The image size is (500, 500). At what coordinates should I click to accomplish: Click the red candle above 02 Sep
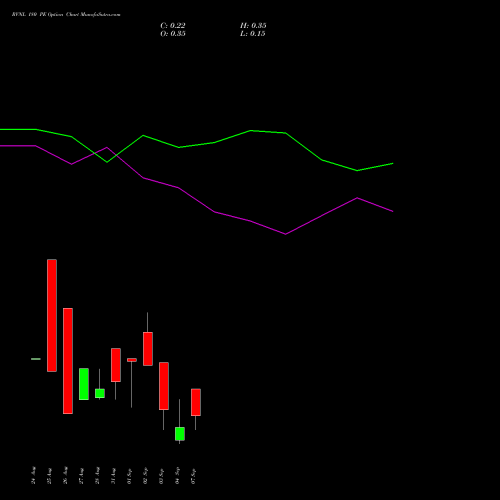point(148,349)
